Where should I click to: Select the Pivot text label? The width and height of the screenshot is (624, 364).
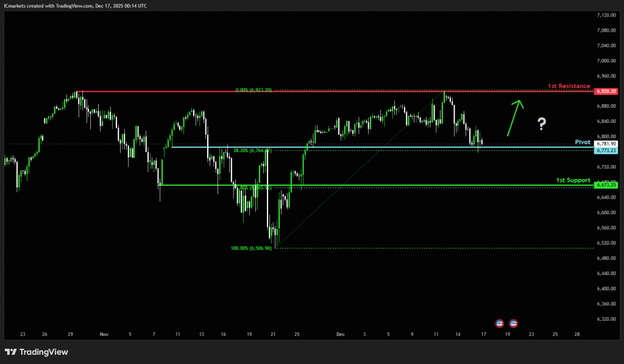pyautogui.click(x=583, y=141)
